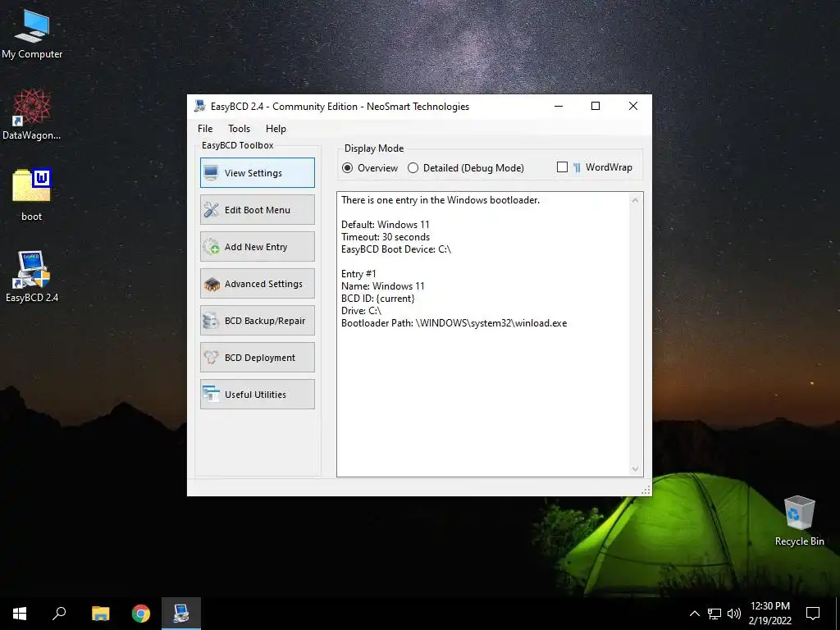Viewport: 840px width, 630px height.
Task: Click the Show Desktop strip on the taskbar
Action: [x=838, y=614]
